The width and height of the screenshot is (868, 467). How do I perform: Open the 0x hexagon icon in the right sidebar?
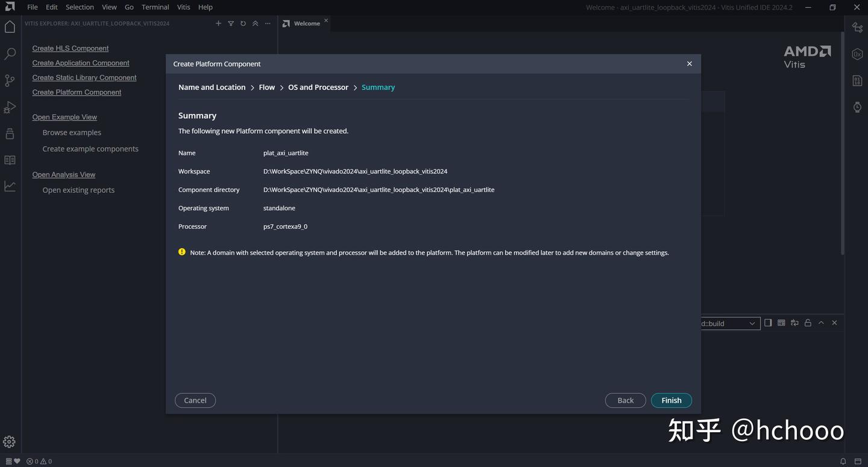coord(857,54)
